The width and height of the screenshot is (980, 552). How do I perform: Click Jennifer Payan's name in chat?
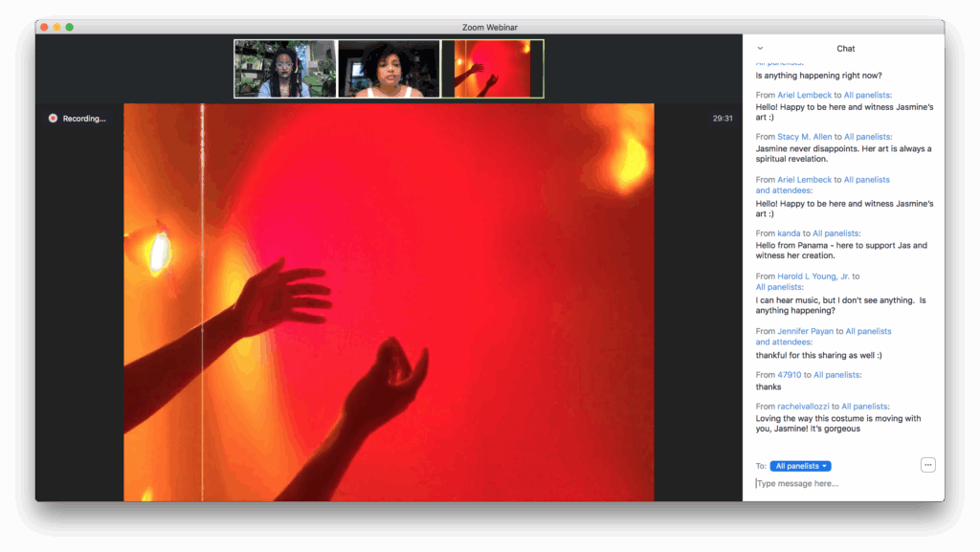click(x=805, y=331)
